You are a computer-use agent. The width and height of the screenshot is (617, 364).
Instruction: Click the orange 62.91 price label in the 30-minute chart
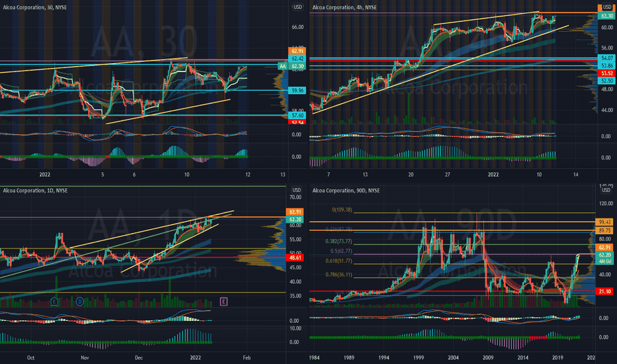click(x=297, y=51)
